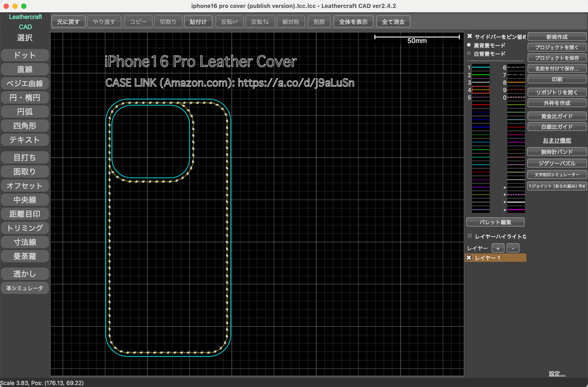This screenshot has height=387, width=588.
Task: Open 文字刻印シミュレーター stamp simulator
Action: pyautogui.click(x=557, y=175)
